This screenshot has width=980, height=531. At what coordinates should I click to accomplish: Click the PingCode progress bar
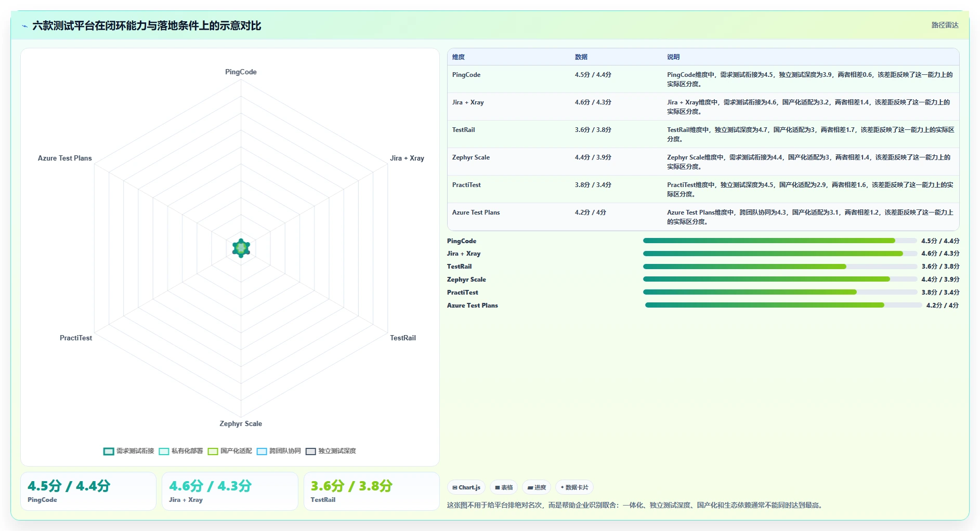[780, 241]
